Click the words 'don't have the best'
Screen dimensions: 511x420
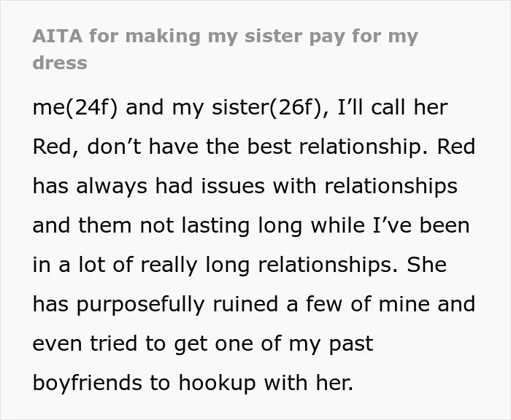(x=189, y=147)
